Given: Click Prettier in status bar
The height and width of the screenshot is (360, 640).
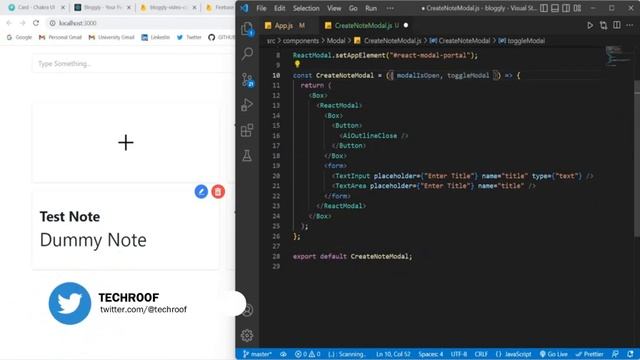Looking at the screenshot, I should tap(589, 354).
